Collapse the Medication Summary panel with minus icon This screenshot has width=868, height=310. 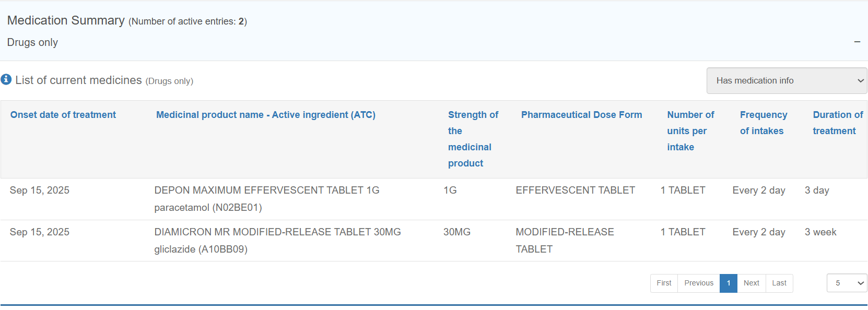point(857,42)
